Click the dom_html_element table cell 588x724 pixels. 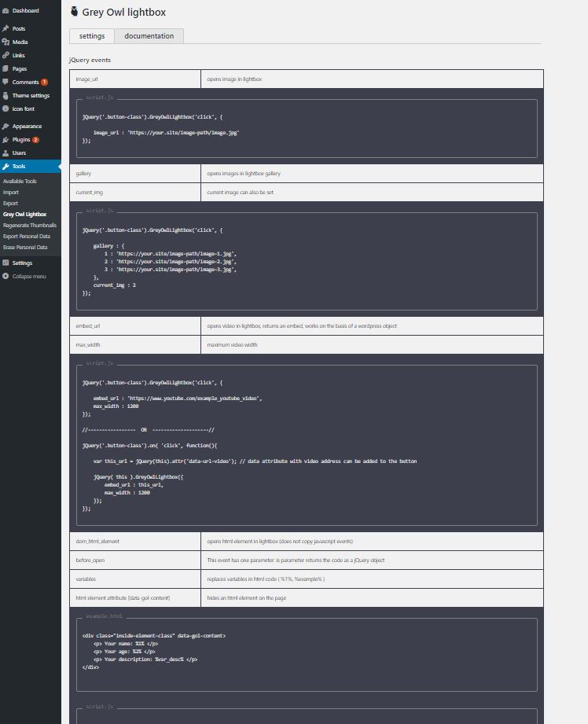(135, 541)
